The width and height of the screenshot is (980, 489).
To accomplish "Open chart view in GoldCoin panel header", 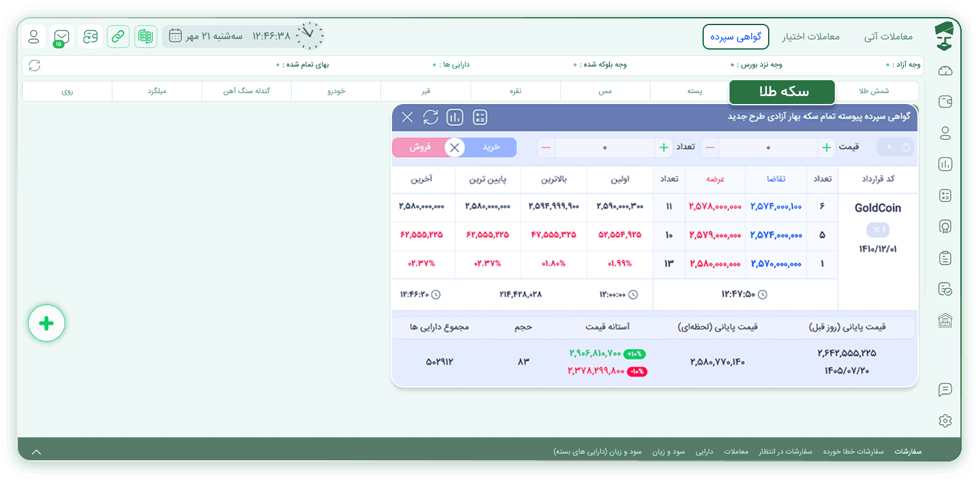I will pos(454,117).
